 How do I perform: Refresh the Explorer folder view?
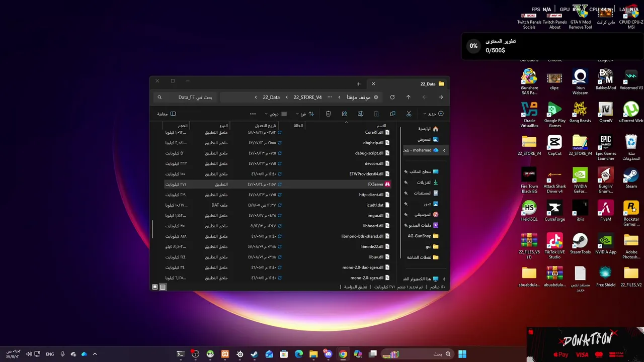point(392,97)
